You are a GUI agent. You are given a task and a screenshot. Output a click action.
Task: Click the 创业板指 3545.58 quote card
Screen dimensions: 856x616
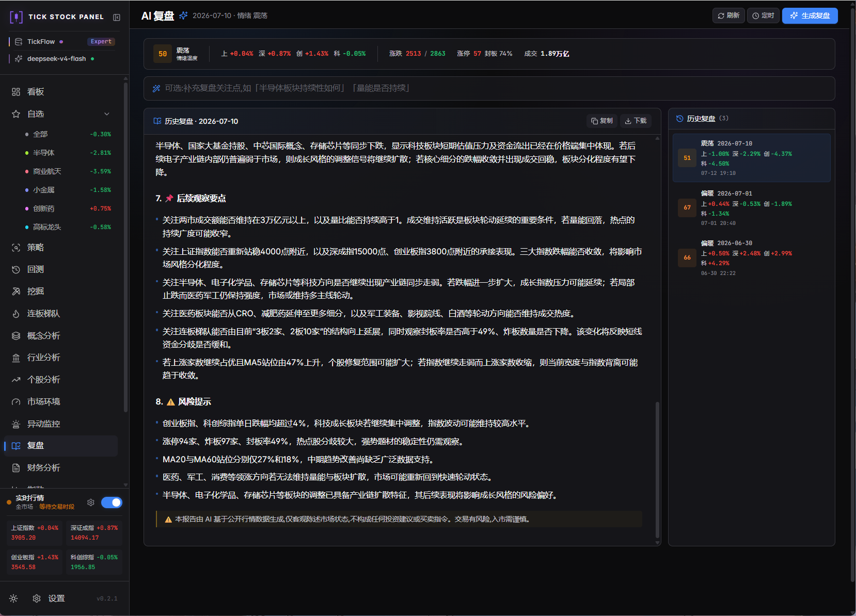click(x=35, y=562)
